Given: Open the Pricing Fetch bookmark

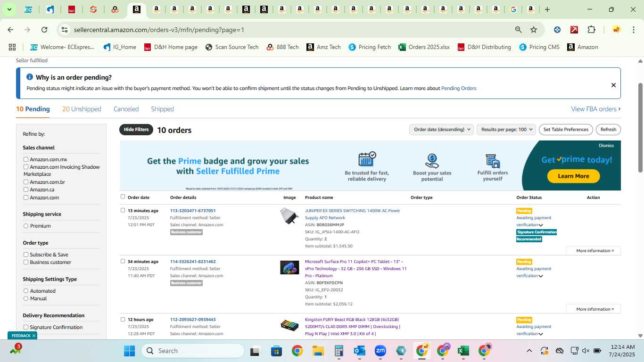Looking at the screenshot, I should (x=370, y=47).
